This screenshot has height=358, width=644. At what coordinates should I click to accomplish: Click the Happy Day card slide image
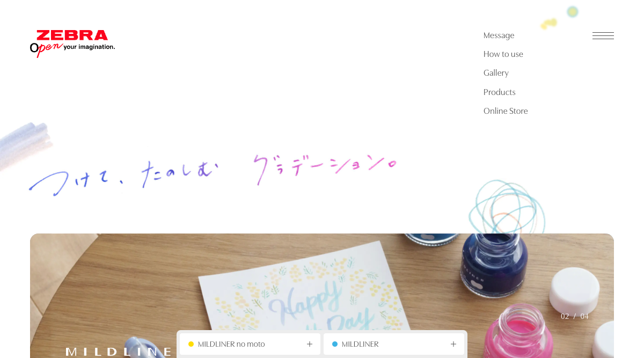pyautogui.click(x=322, y=296)
